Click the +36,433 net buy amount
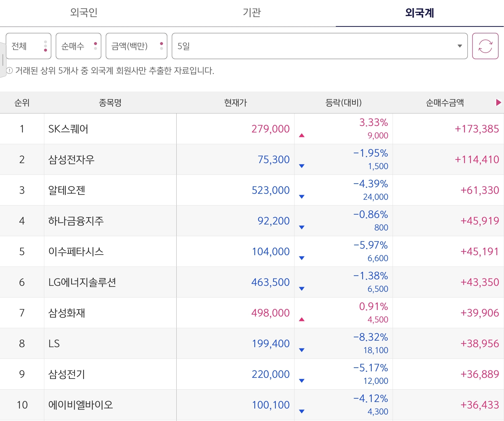The height and width of the screenshot is (421, 504). pos(480,405)
